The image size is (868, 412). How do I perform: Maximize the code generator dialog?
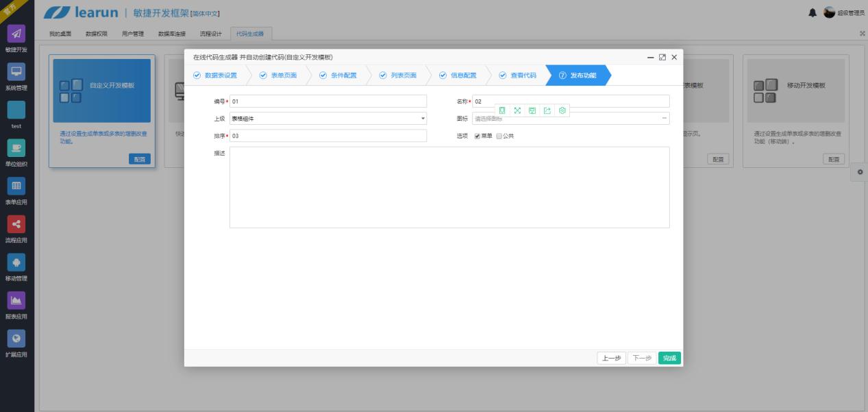point(662,57)
